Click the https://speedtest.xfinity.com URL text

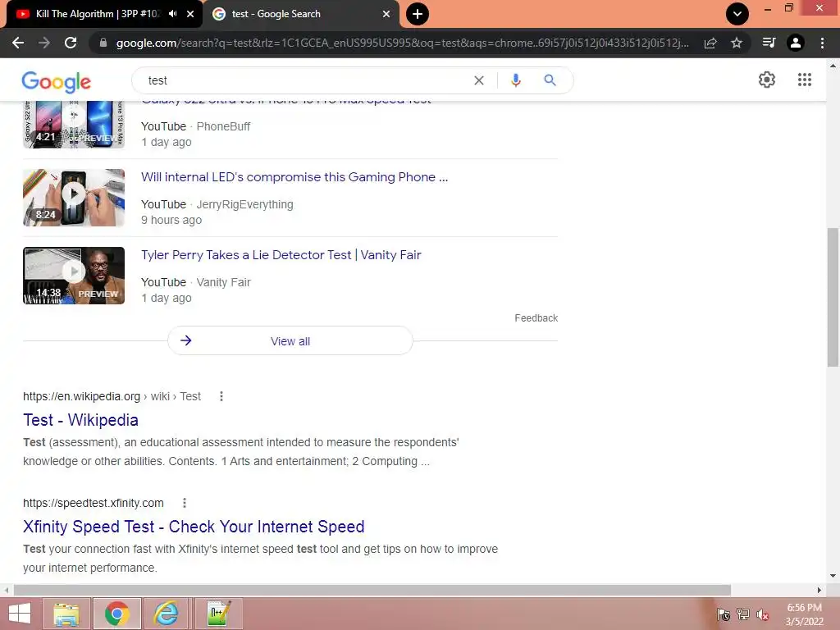pos(94,503)
